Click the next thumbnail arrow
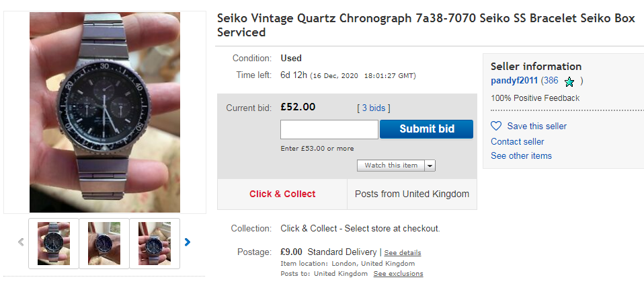Screen dimensions: 644x290 point(188,242)
